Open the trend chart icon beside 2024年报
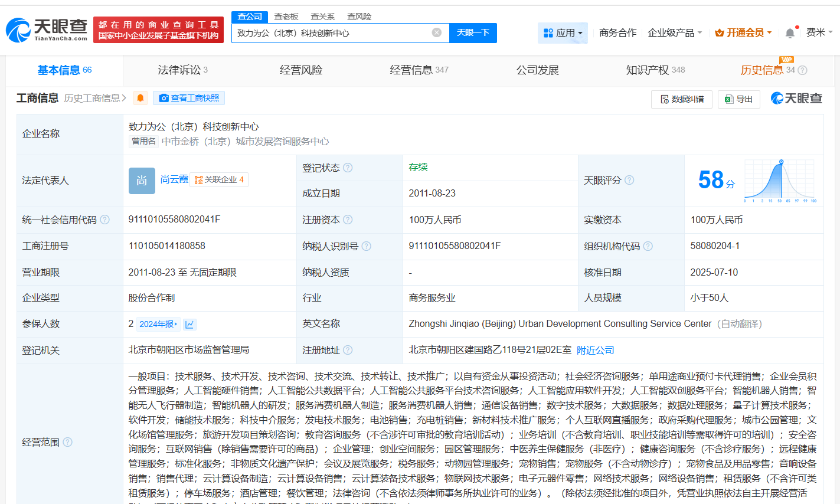Image resolution: width=840 pixels, height=504 pixels. pos(189,324)
